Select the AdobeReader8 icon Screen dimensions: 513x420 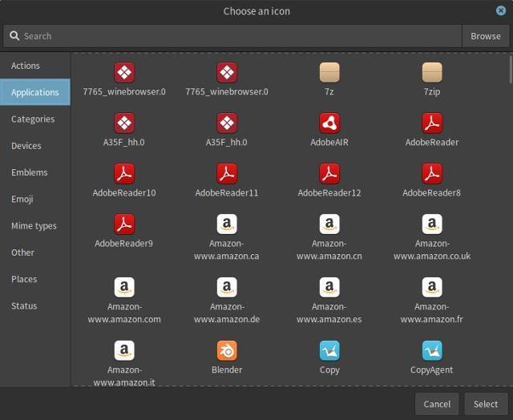432,174
